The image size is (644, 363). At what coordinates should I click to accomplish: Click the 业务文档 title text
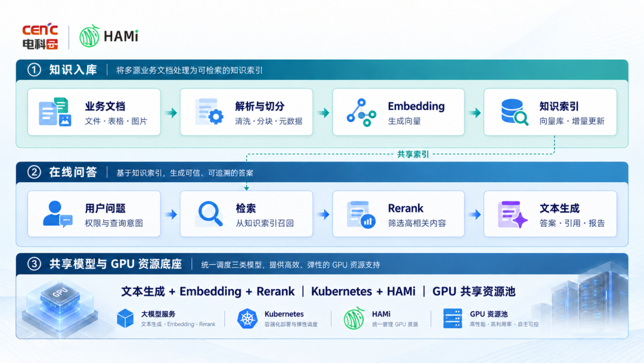point(105,106)
